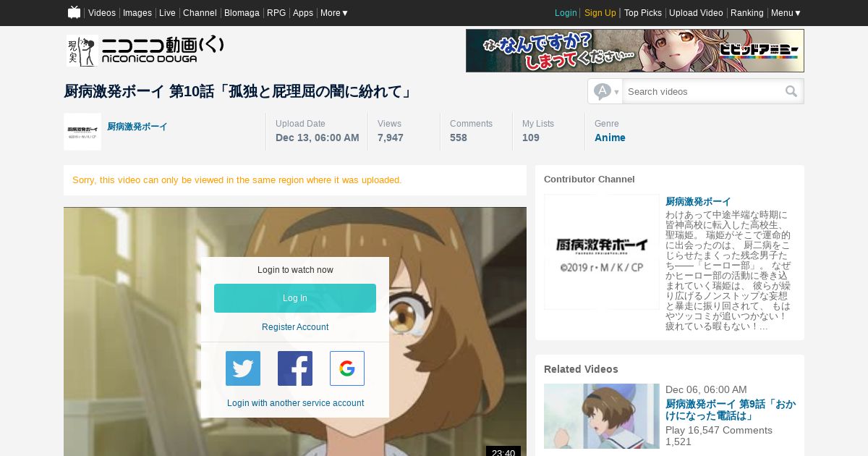Open Images in the top navigation
The width and height of the screenshot is (868, 456).
137,13
